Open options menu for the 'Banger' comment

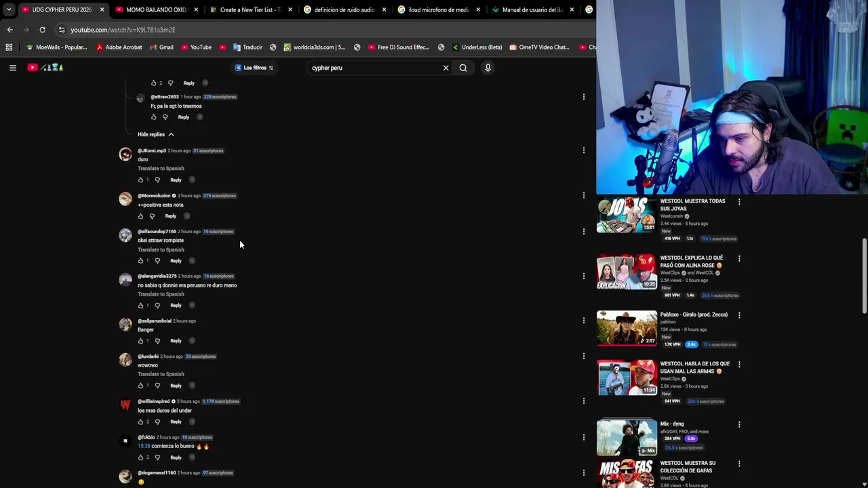(x=583, y=321)
